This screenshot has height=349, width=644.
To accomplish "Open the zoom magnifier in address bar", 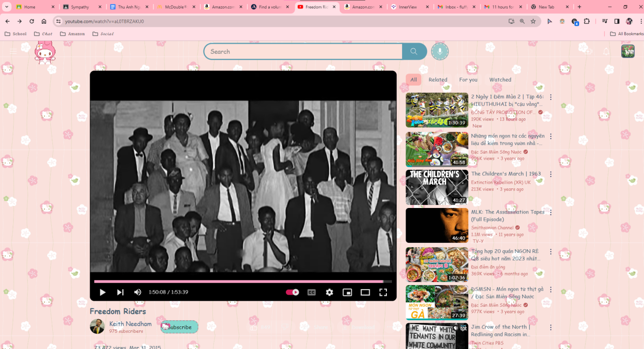I will click(x=522, y=21).
